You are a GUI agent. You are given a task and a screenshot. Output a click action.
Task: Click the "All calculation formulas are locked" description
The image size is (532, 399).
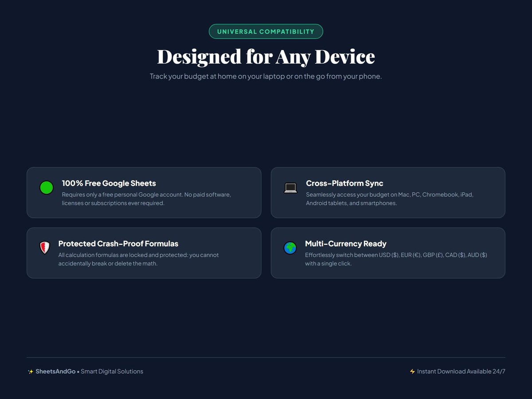coord(139,259)
